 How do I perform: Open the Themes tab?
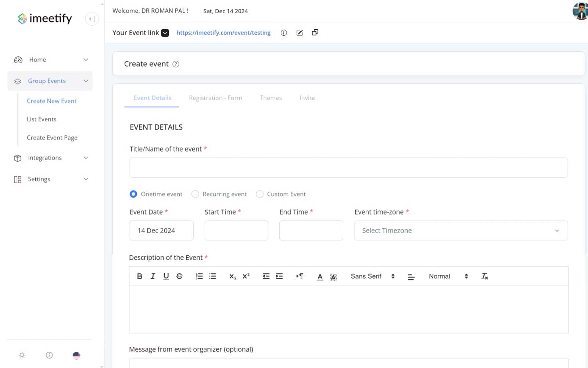[x=270, y=98]
